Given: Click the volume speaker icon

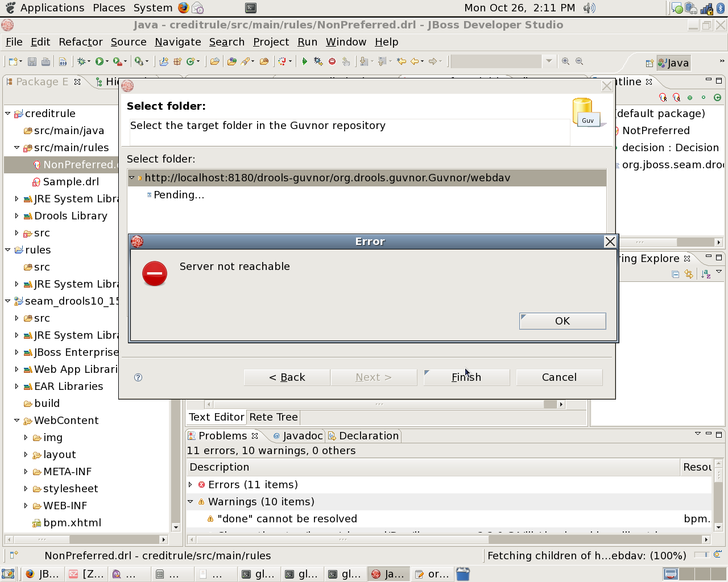Looking at the screenshot, I should pyautogui.click(x=589, y=8).
